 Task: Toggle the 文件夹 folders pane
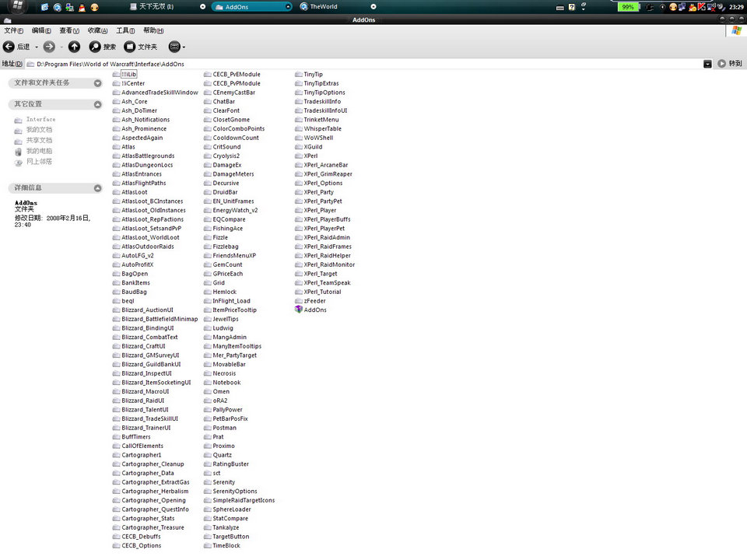(x=141, y=47)
